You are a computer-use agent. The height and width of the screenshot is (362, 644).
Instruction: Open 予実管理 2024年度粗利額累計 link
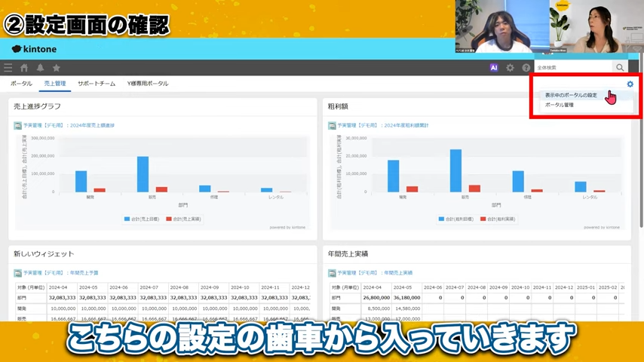pos(383,125)
